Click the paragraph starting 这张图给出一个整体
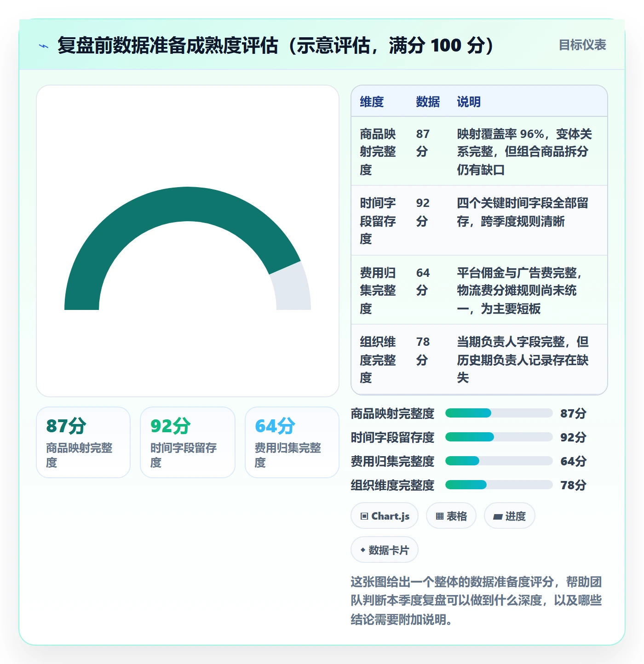The image size is (644, 664). coord(476,601)
